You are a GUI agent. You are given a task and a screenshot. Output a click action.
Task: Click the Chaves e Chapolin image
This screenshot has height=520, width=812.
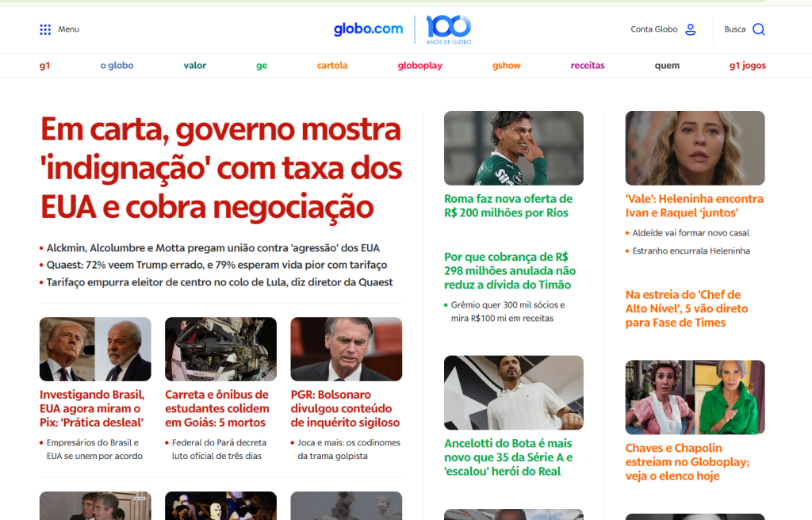point(695,397)
